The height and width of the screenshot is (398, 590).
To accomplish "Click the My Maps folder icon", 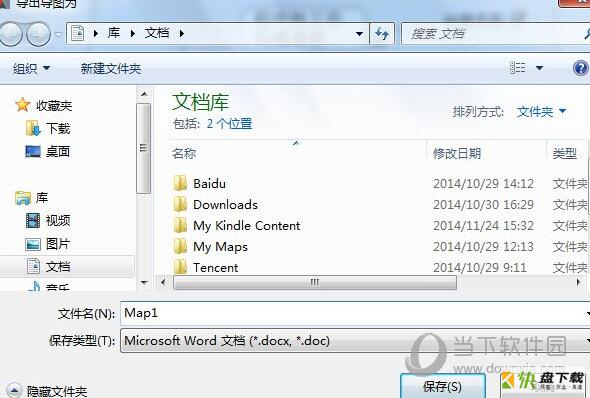I will [x=180, y=246].
